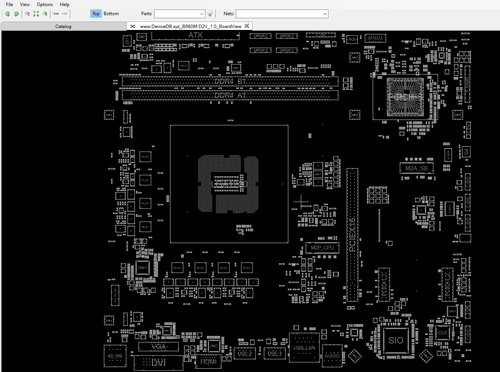
Task: Open the Parts dropdown list
Action: (x=202, y=14)
